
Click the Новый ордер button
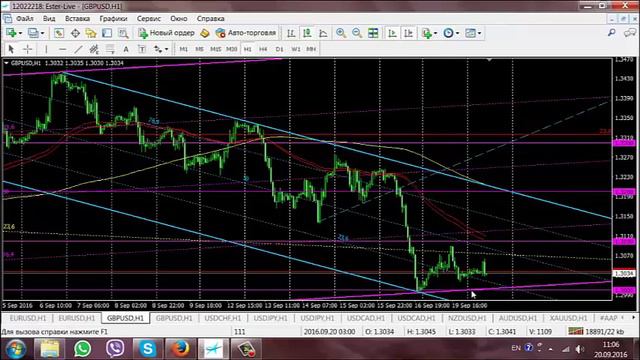pos(166,33)
